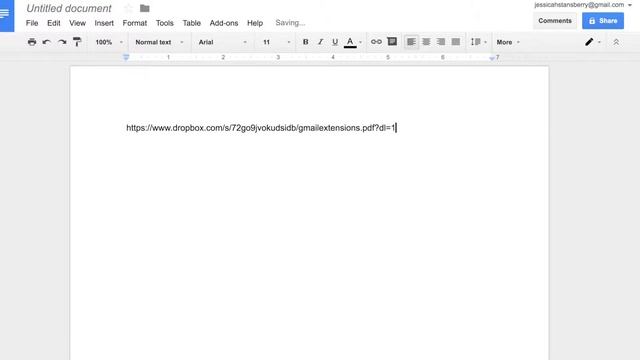The height and width of the screenshot is (360, 640).
Task: Open the Arial font dropdown
Action: tap(222, 42)
